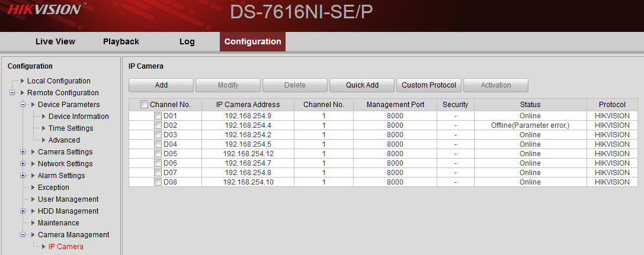Select Time Settings in the tree
This screenshot has width=644, height=255.
pos(71,128)
